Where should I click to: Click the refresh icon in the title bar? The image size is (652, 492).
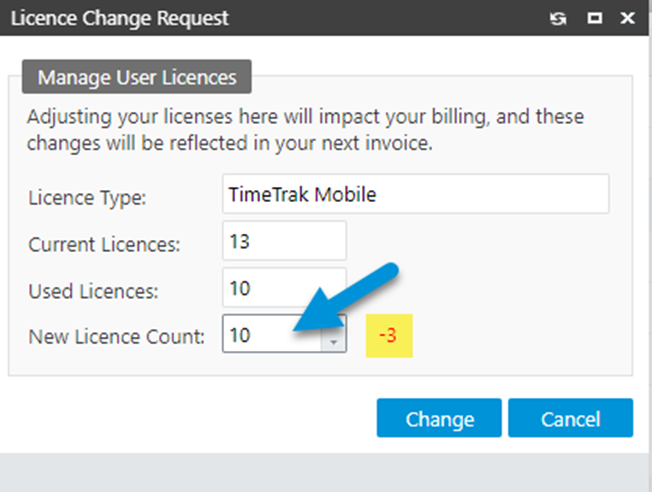558,18
